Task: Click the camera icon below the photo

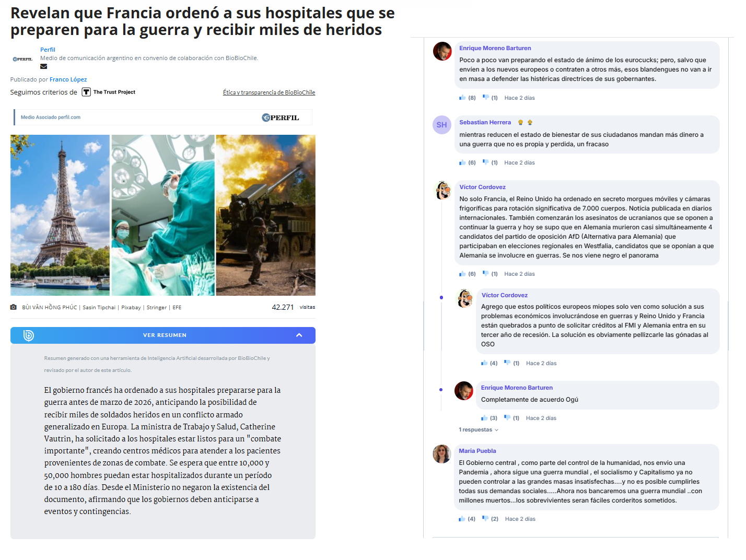Action: click(14, 307)
